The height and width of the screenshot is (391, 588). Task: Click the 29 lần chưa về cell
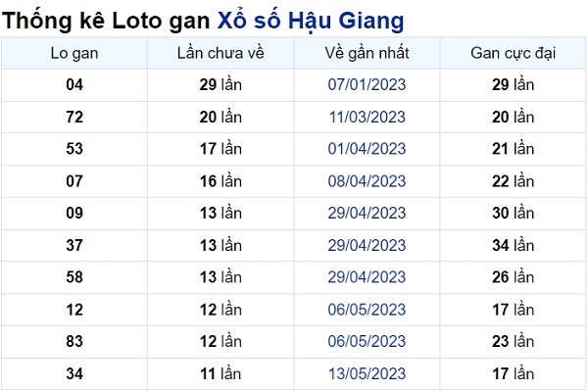(220, 84)
